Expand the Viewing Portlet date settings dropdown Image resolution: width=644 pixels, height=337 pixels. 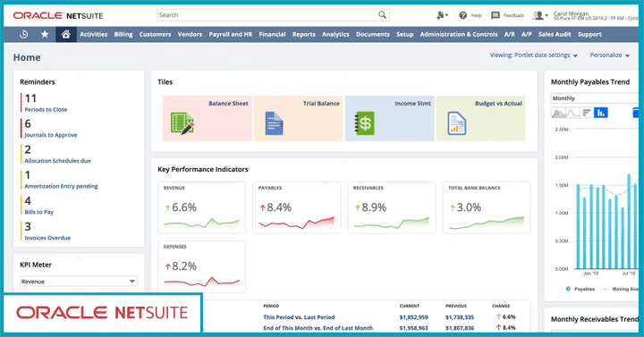pyautogui.click(x=533, y=55)
